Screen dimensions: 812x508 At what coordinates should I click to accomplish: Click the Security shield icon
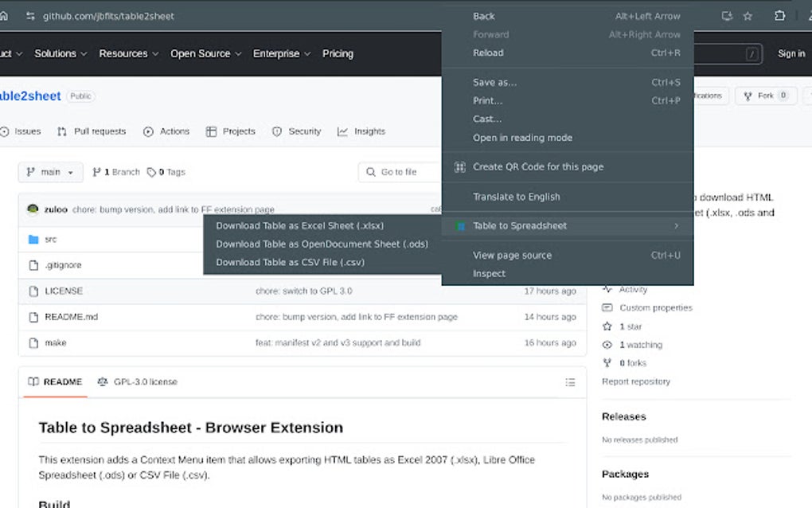278,131
